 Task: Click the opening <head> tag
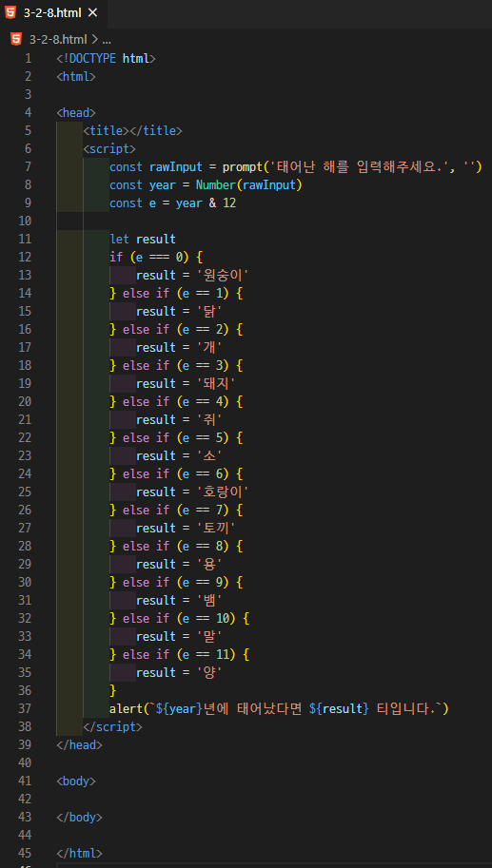tap(76, 112)
